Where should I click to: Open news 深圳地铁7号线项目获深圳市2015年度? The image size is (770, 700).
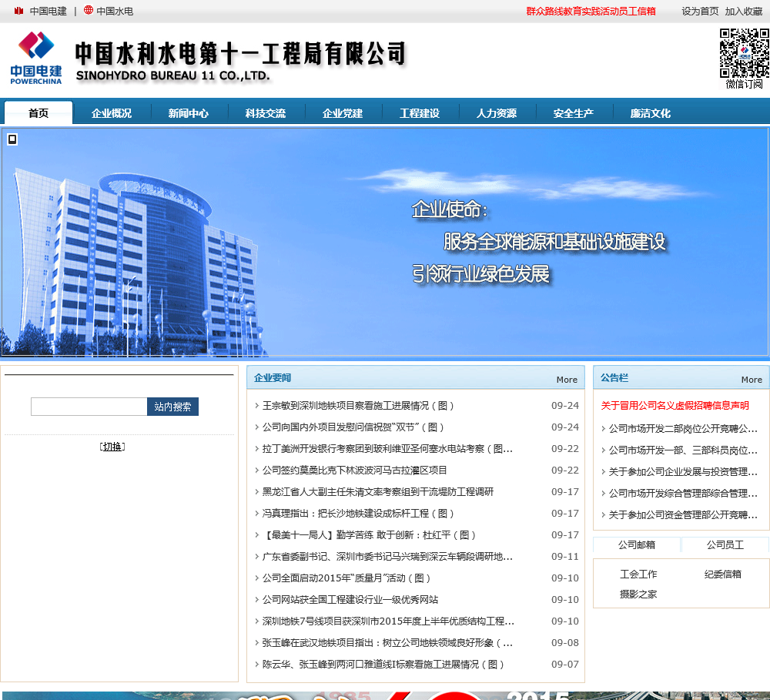[388, 622]
